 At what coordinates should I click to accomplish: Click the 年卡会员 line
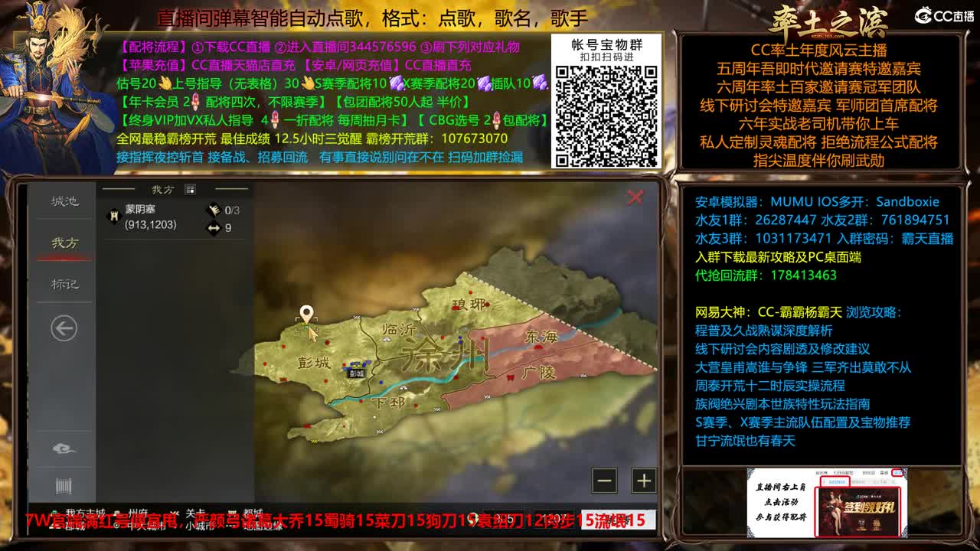coord(294,102)
